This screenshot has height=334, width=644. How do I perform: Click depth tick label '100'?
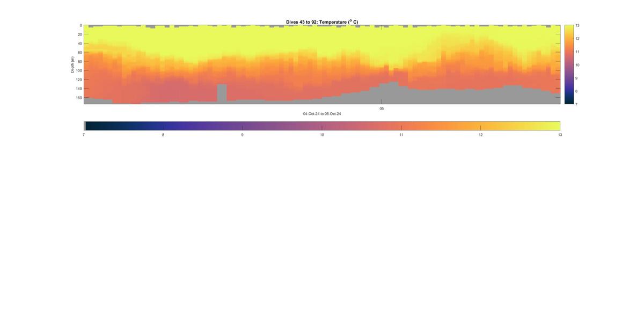(x=78, y=70)
